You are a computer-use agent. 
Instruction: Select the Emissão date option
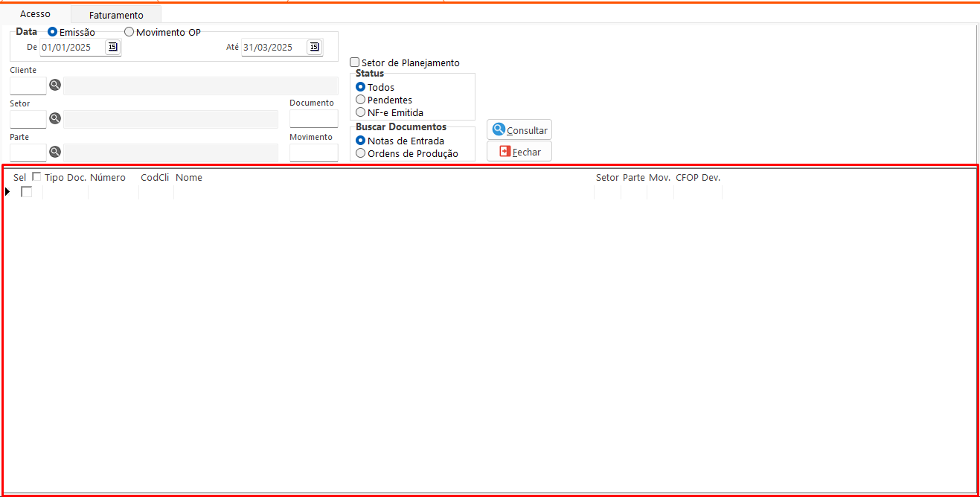click(x=53, y=32)
